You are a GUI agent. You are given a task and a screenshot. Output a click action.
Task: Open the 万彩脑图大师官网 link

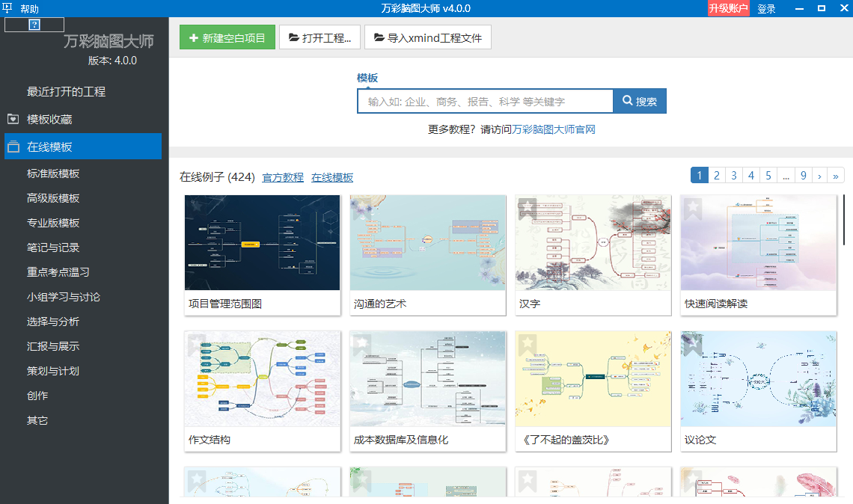click(554, 129)
